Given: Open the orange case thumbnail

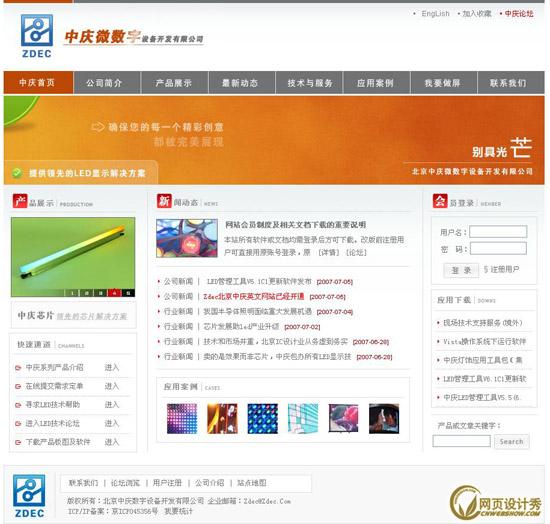Looking at the screenshot, I should 222,418.
